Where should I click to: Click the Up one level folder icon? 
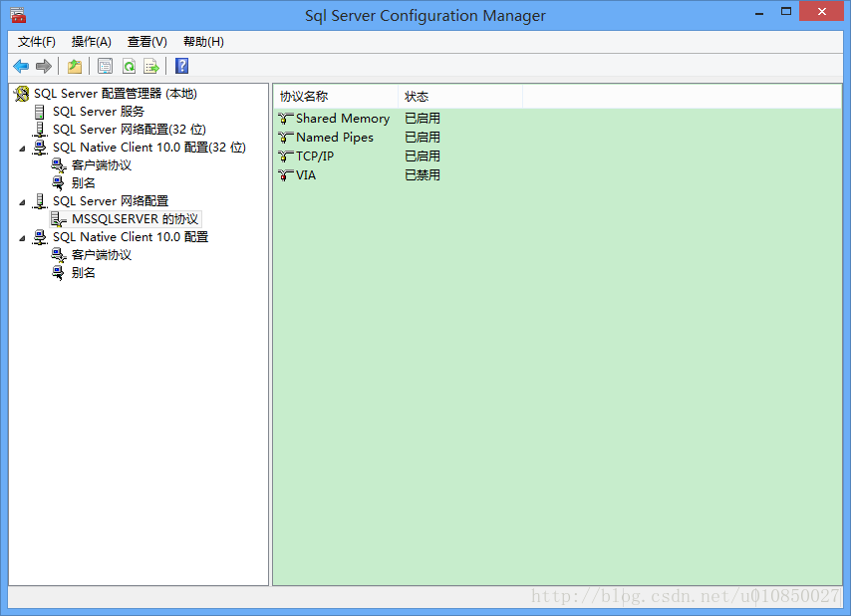coord(75,67)
